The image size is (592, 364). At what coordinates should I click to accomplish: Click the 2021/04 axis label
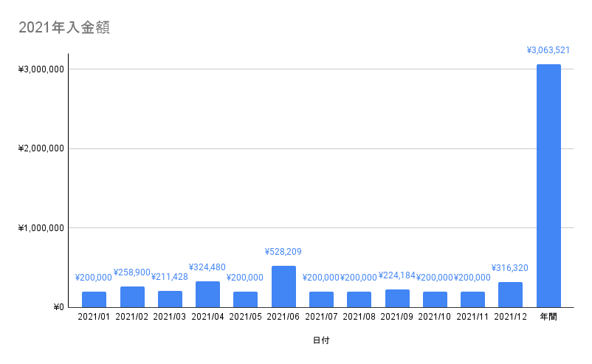coord(207,317)
